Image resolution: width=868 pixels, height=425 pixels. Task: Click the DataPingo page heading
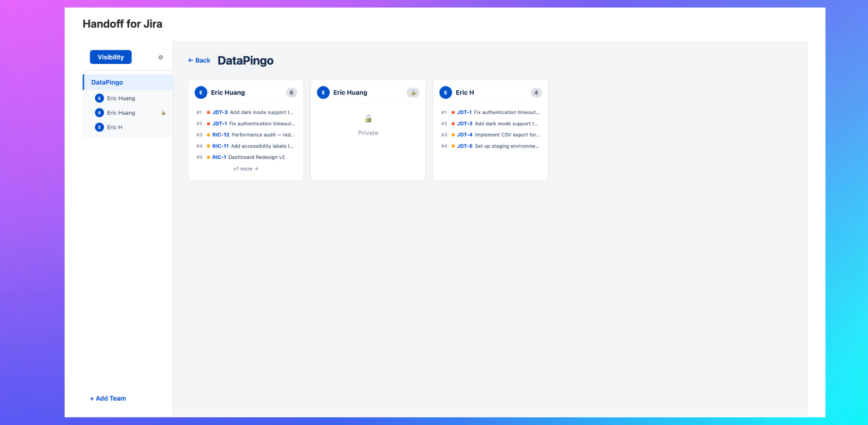click(245, 60)
